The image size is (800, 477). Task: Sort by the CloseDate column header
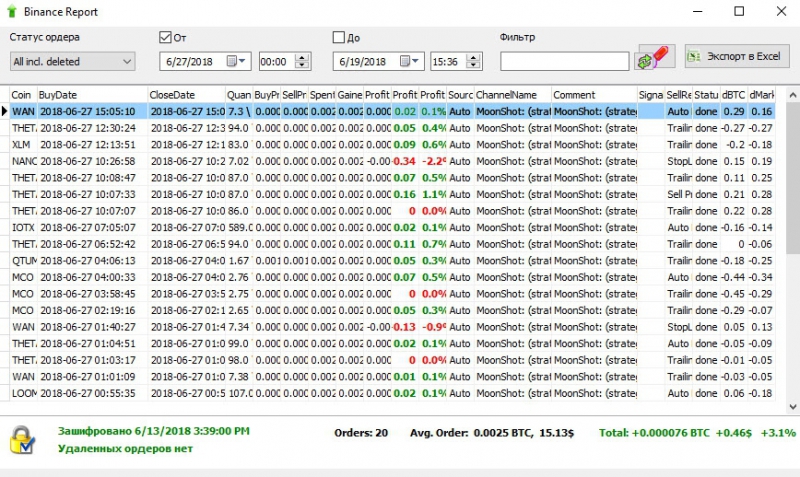187,95
